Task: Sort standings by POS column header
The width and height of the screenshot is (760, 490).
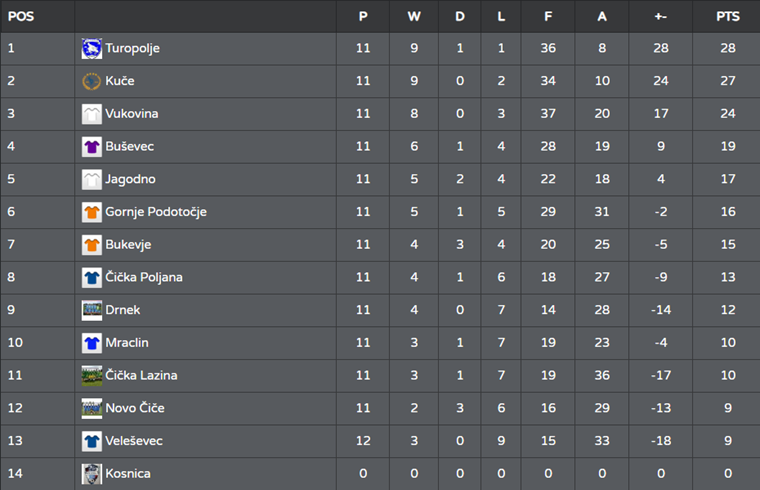Action: [20, 16]
